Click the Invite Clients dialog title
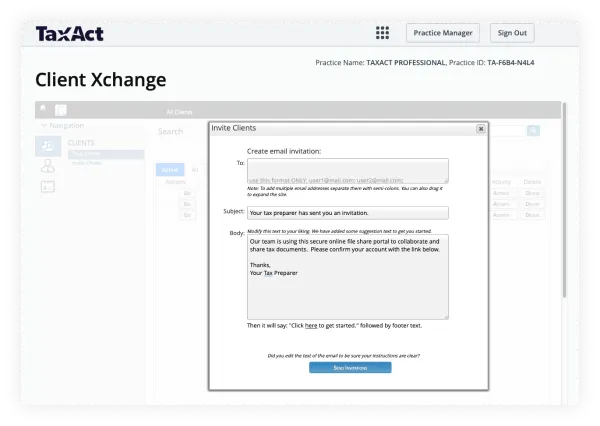 point(233,128)
